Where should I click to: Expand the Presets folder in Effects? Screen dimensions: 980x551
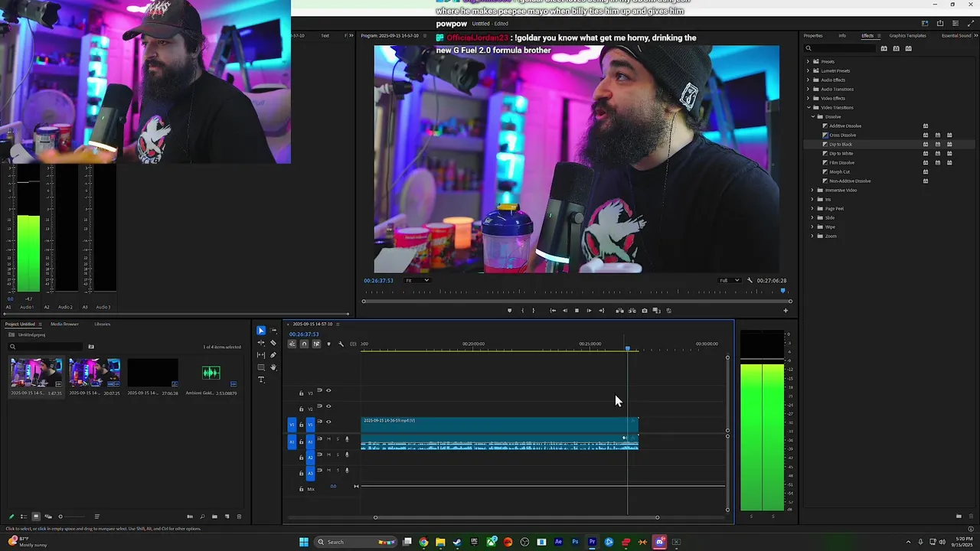click(808, 61)
